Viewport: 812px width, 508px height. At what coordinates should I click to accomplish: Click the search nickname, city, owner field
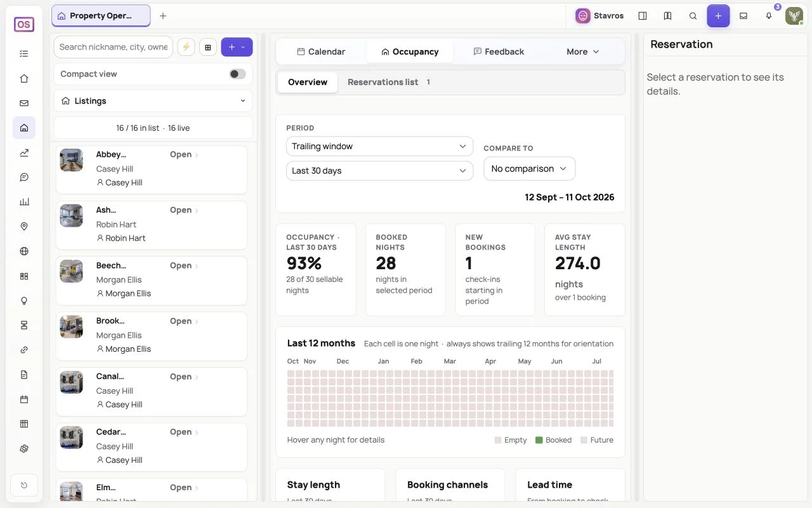(x=114, y=47)
